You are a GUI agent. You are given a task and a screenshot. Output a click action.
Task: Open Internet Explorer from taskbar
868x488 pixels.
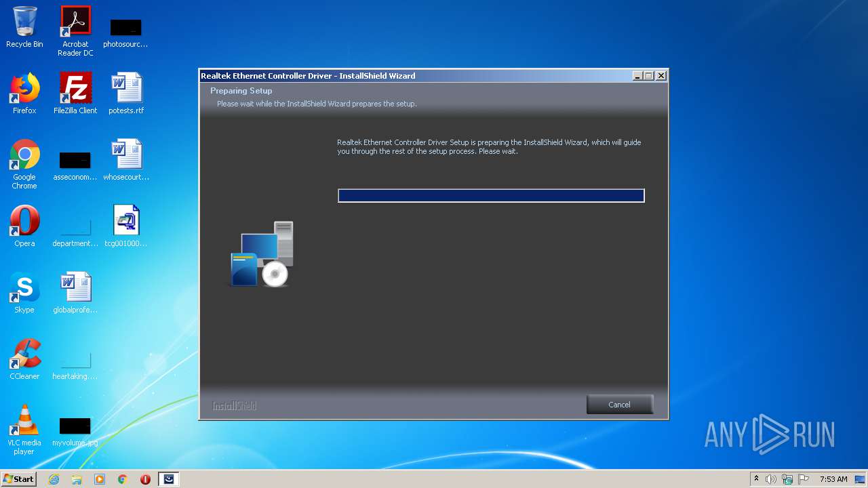tap(54, 479)
